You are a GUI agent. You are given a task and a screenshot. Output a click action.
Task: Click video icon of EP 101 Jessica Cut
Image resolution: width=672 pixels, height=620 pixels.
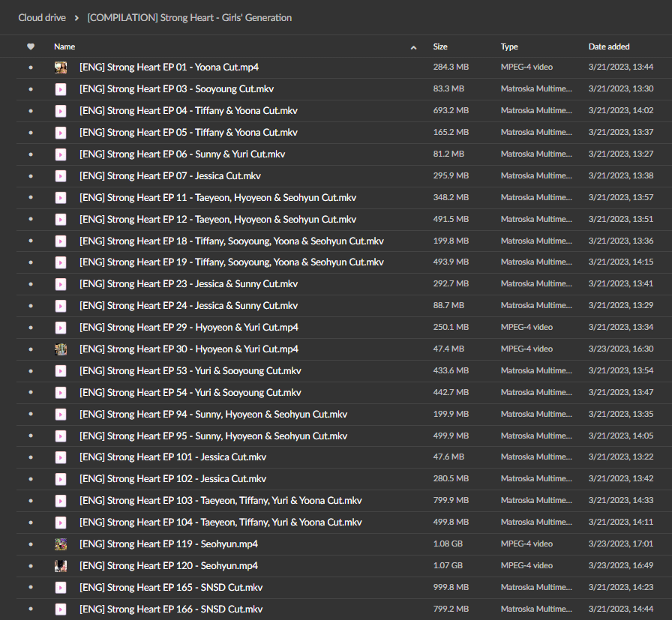[x=61, y=457]
